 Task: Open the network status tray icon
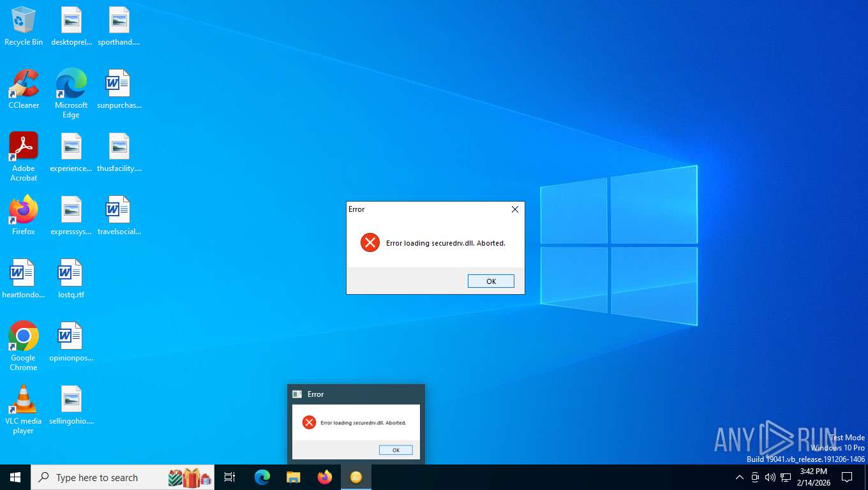click(786, 477)
